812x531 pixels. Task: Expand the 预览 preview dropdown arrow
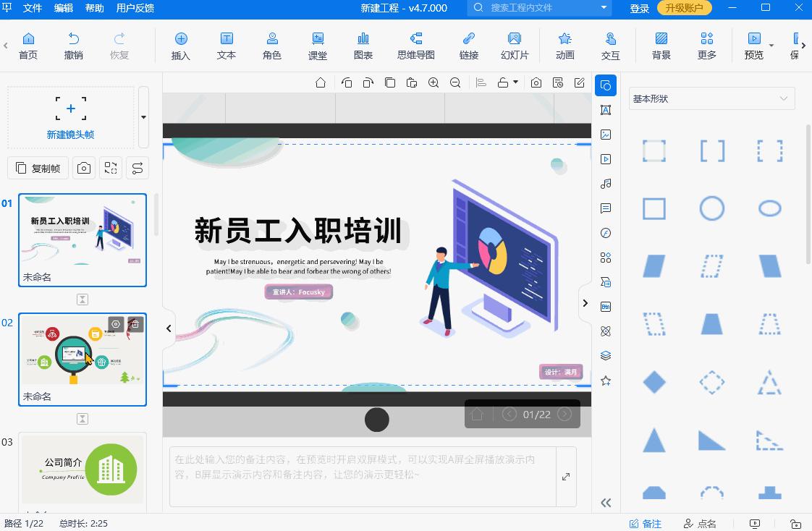(x=771, y=45)
